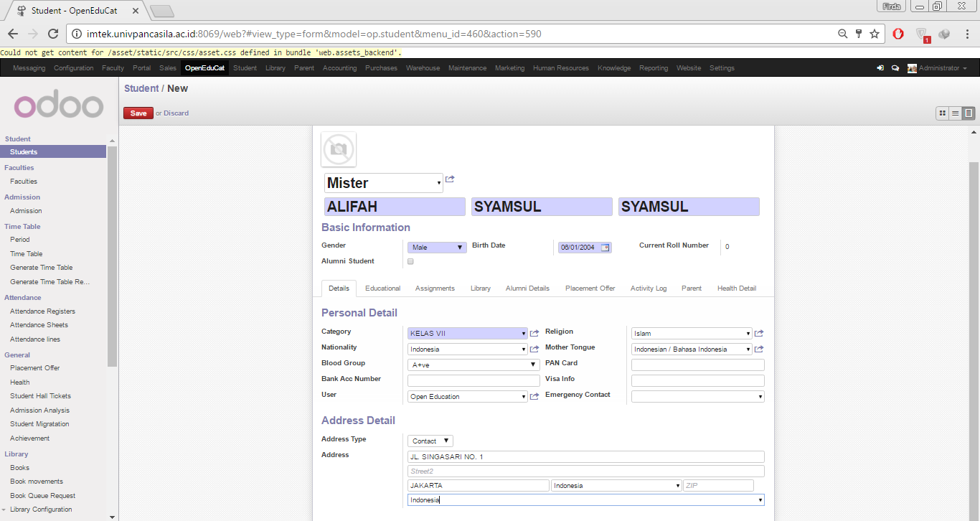
Task: Open external link beside Mister title
Action: point(450,179)
